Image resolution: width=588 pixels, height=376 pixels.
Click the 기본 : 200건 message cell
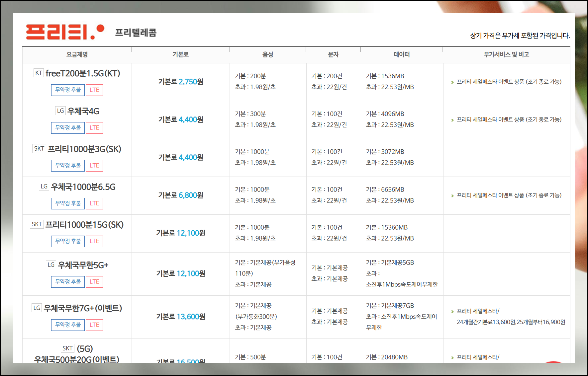tap(327, 76)
